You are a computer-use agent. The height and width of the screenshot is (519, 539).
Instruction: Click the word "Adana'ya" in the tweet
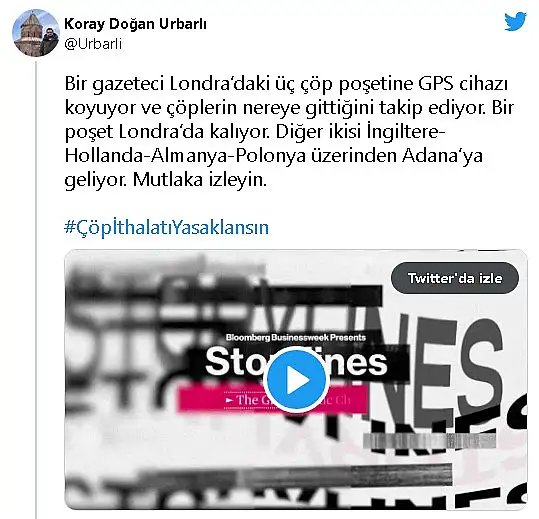pos(442,155)
